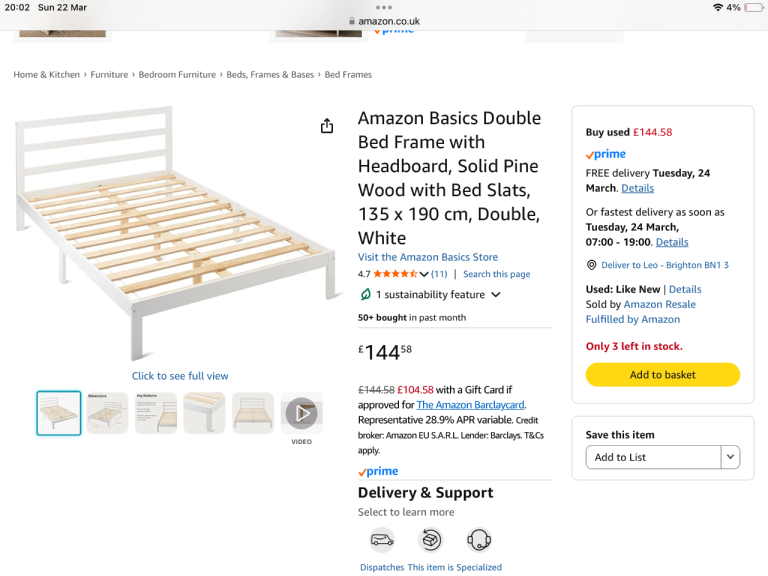The width and height of the screenshot is (768, 576).
Task: Tap the share icon above product image
Action: pyautogui.click(x=327, y=126)
